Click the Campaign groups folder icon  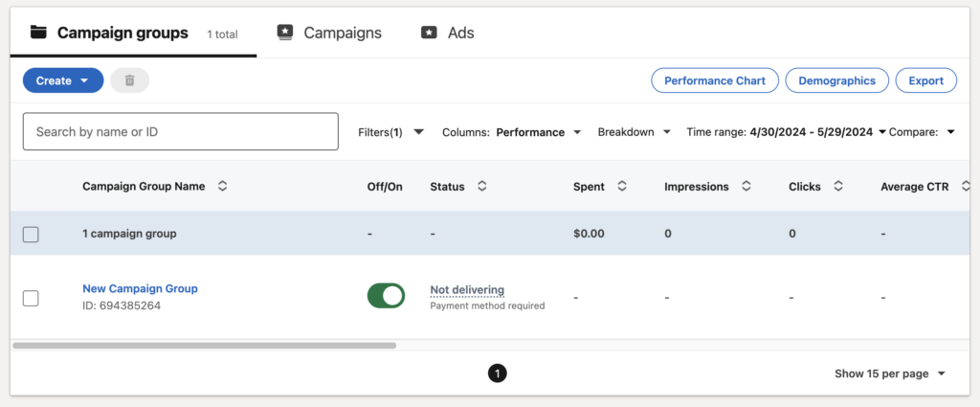38,33
